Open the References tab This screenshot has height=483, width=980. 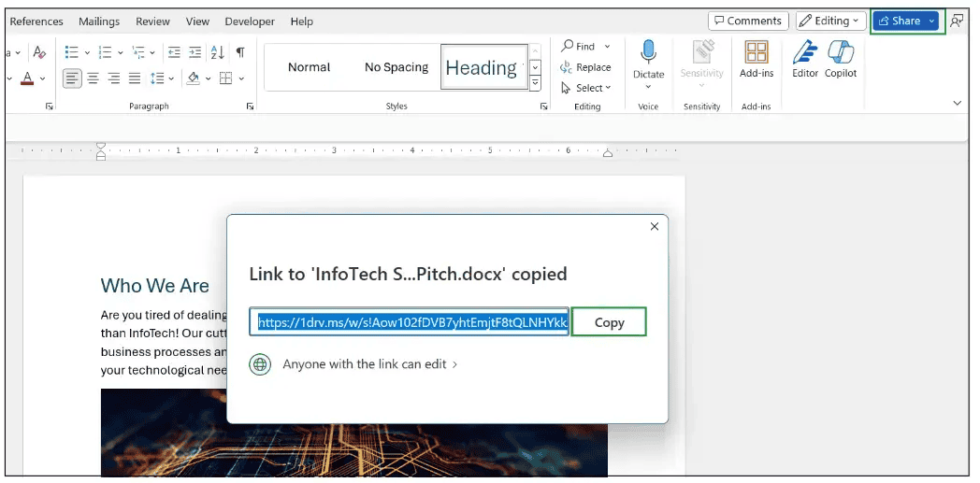36,21
